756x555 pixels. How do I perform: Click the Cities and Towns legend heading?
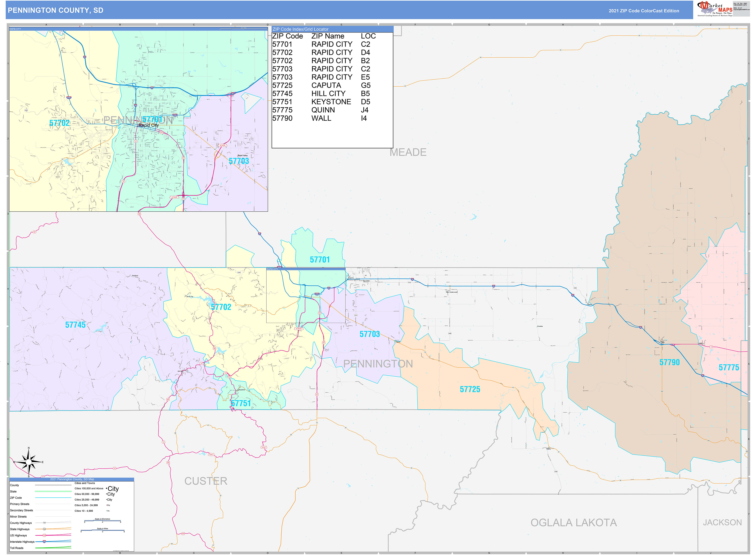(x=85, y=483)
